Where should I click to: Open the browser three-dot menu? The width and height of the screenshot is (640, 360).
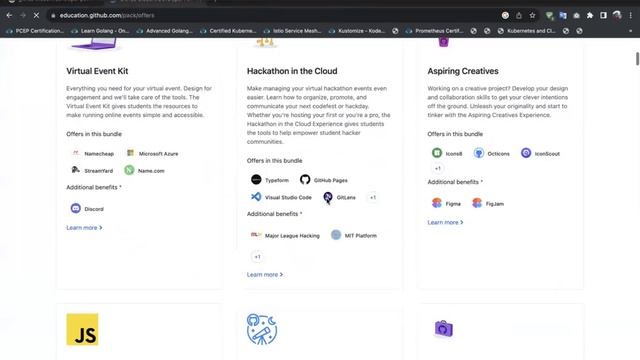point(631,16)
